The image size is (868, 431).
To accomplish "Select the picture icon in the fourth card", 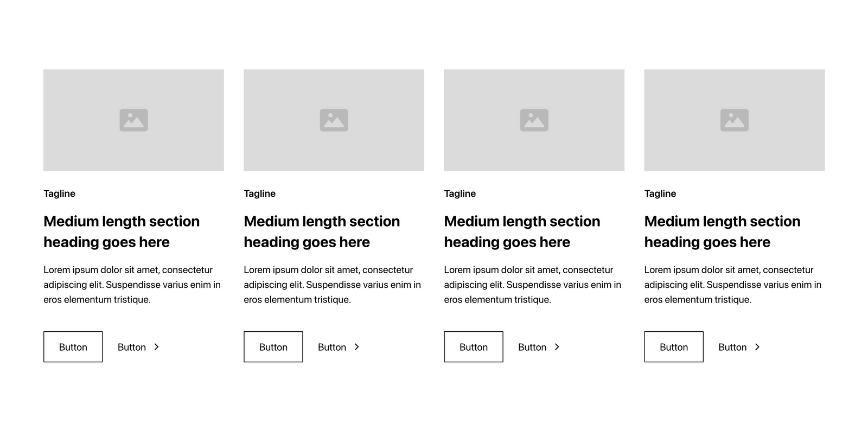I will [x=734, y=120].
